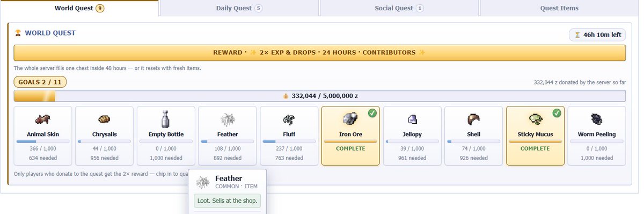Click the Sticky Mucus full progress bar
Screen dimensions: 644x214
(536, 141)
